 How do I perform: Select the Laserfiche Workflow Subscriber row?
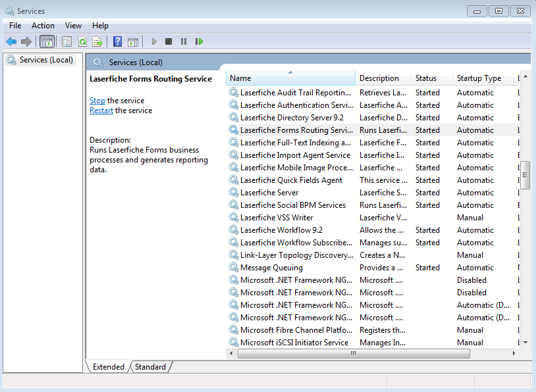373,243
